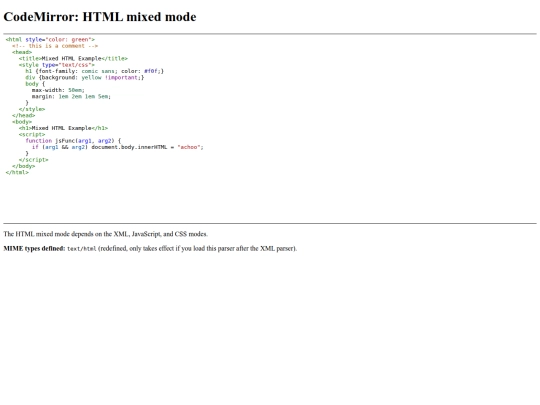Click the h1 Mixed HTML Example line
Screen dimensions: 540x405
click(63, 128)
